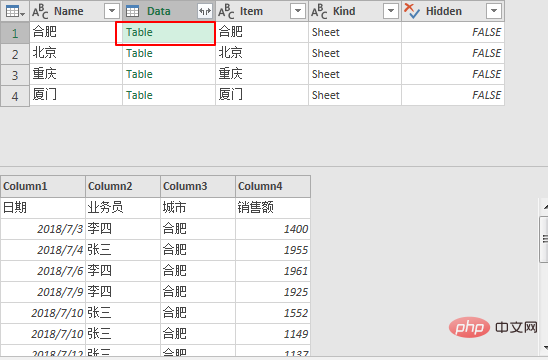Click the Column4 header in preview pane
This screenshot has width=548, height=360.
pos(273,186)
